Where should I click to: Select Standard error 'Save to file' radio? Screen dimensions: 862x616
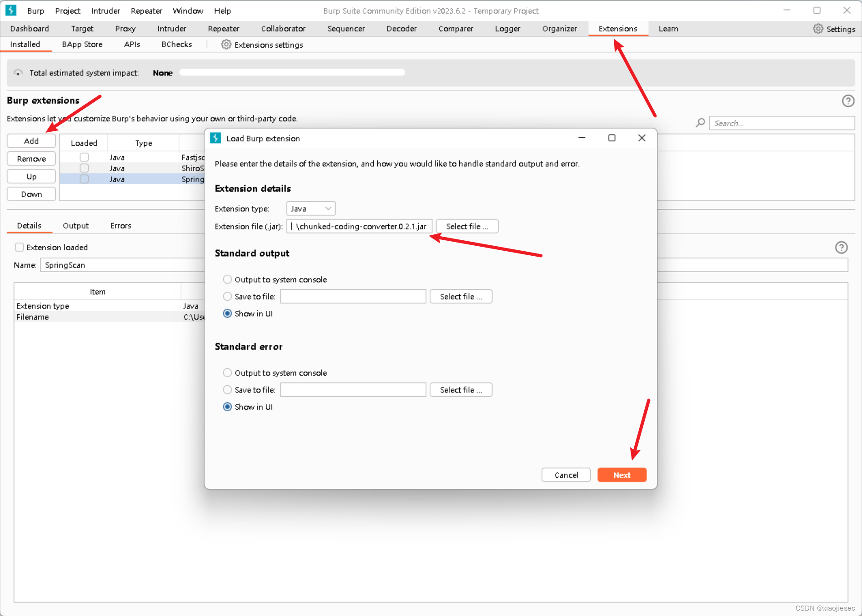pos(227,390)
